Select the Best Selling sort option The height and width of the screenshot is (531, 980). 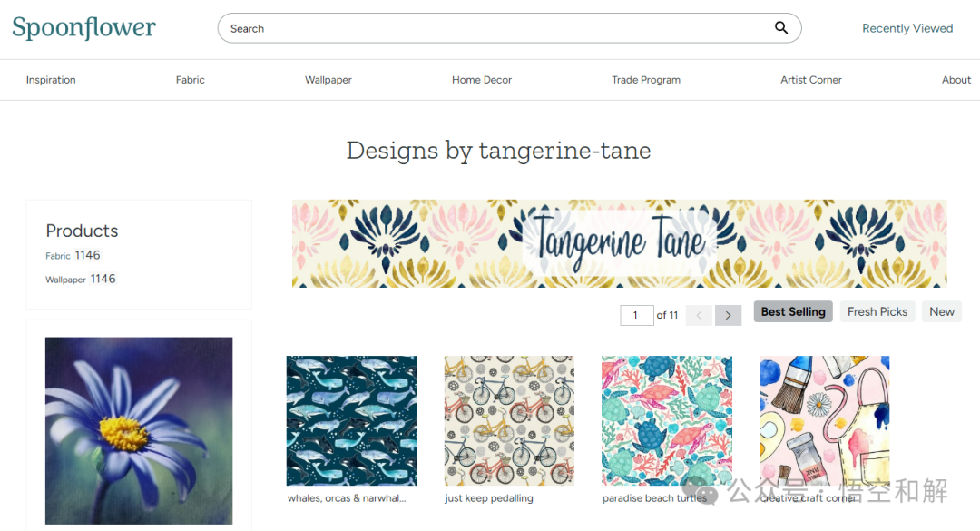pos(793,311)
